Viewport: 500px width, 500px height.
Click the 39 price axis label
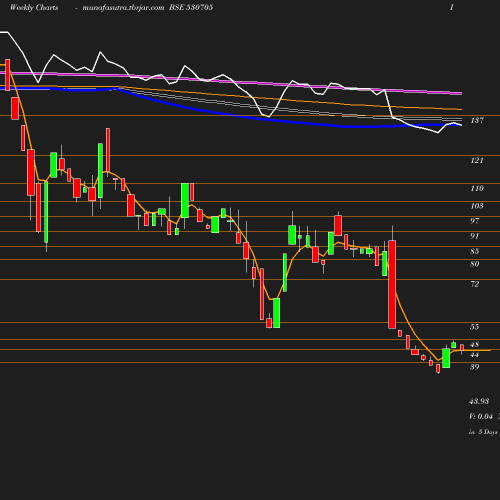[475, 367]
